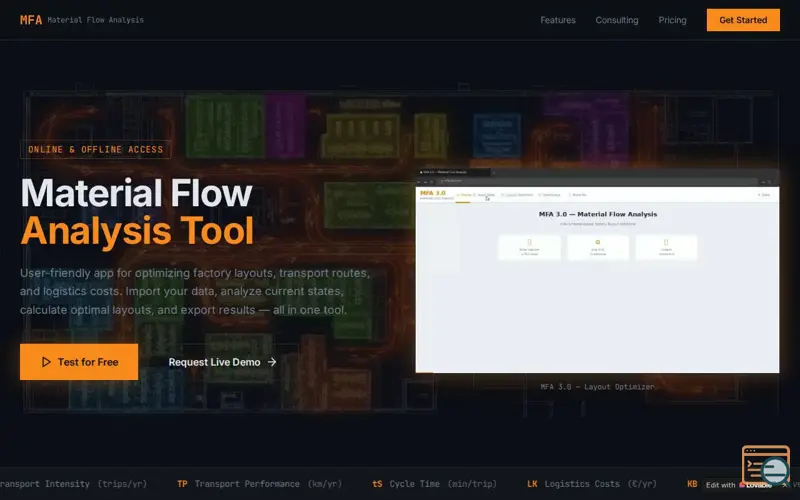This screenshot has width=800, height=500.
Task: Click the play icon in Test for Free
Action: point(46,362)
